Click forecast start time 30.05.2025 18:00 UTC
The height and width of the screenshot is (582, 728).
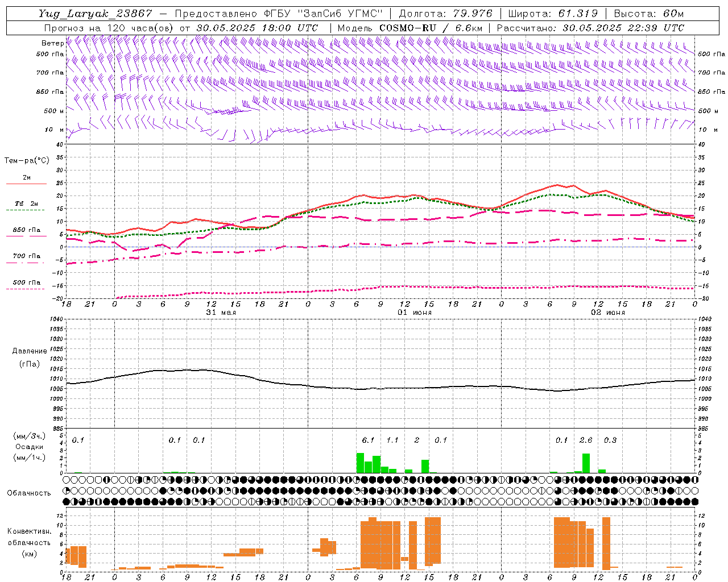click(257, 28)
